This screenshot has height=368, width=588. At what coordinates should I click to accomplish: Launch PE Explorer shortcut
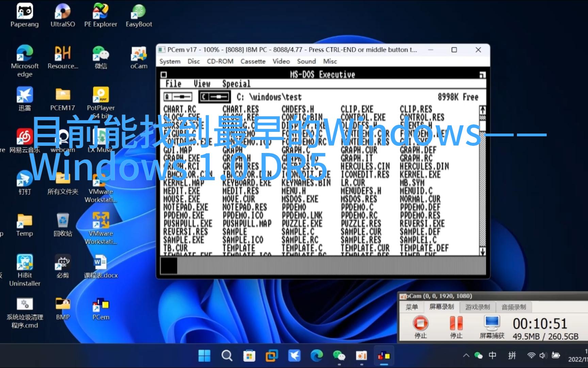click(x=101, y=15)
